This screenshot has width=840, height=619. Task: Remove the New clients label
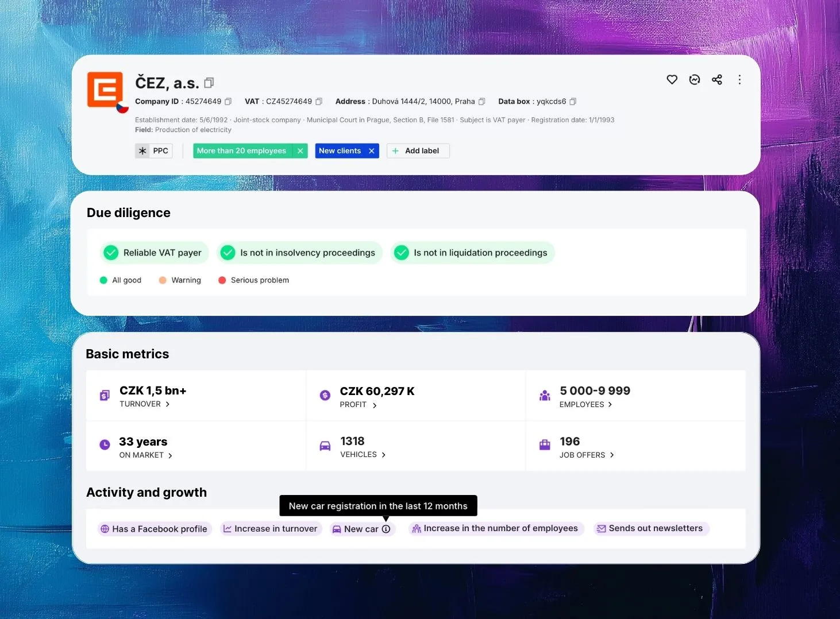pos(372,151)
